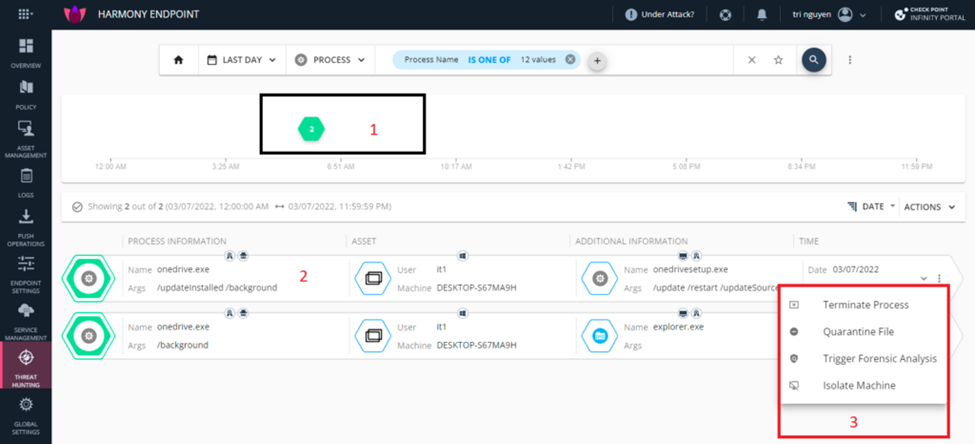The image size is (975, 444).
Task: Click the asset icon in the first row
Action: [x=372, y=278]
